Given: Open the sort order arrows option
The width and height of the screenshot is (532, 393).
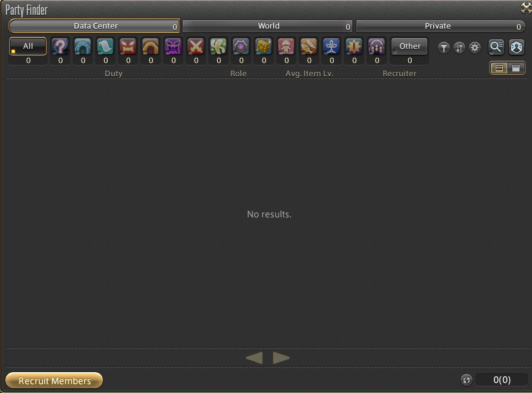Looking at the screenshot, I should tap(459, 48).
